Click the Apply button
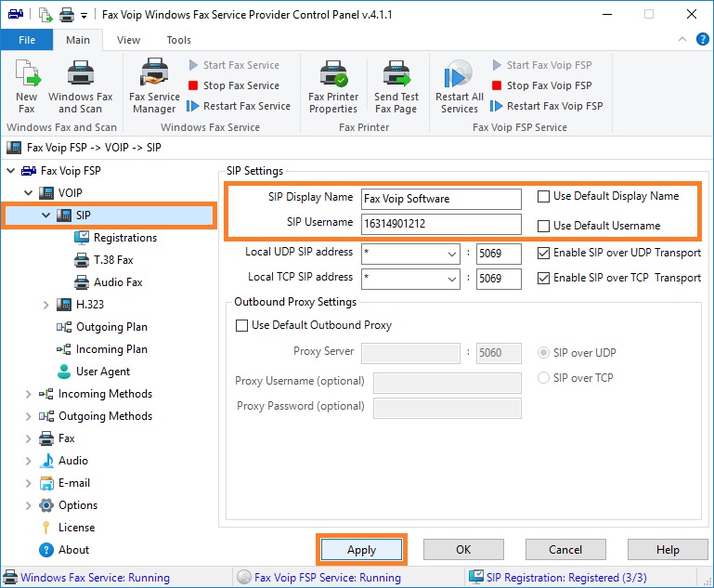This screenshot has height=588, width=714. coord(361,550)
